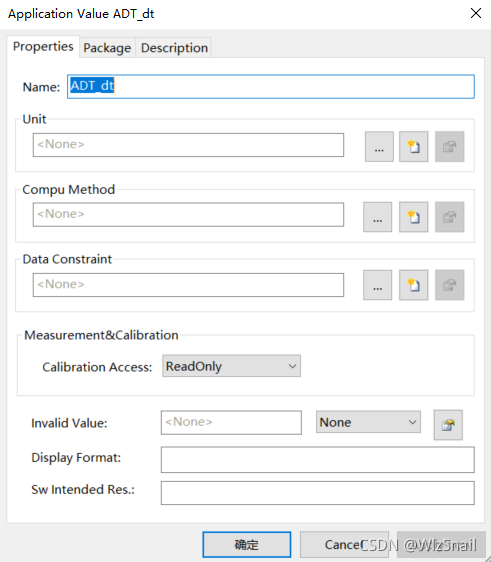The image size is (491, 562).
Task: Switch to the Properties tab
Action: tap(43, 46)
